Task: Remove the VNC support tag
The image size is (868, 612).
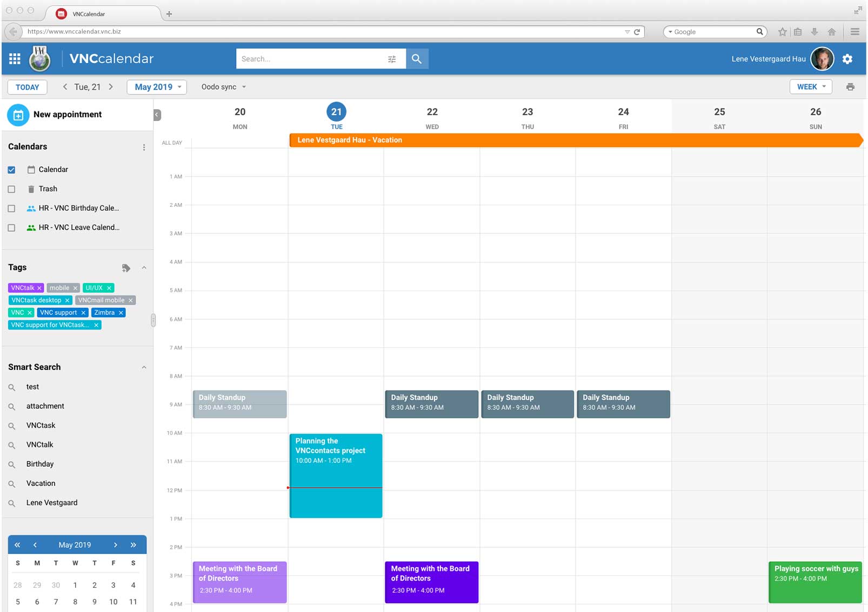Action: click(x=83, y=313)
